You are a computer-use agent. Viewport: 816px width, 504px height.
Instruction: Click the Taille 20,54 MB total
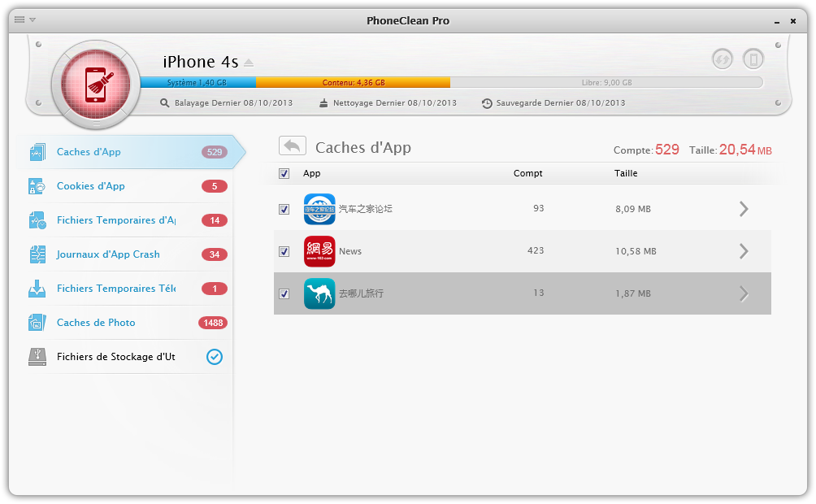(730, 150)
